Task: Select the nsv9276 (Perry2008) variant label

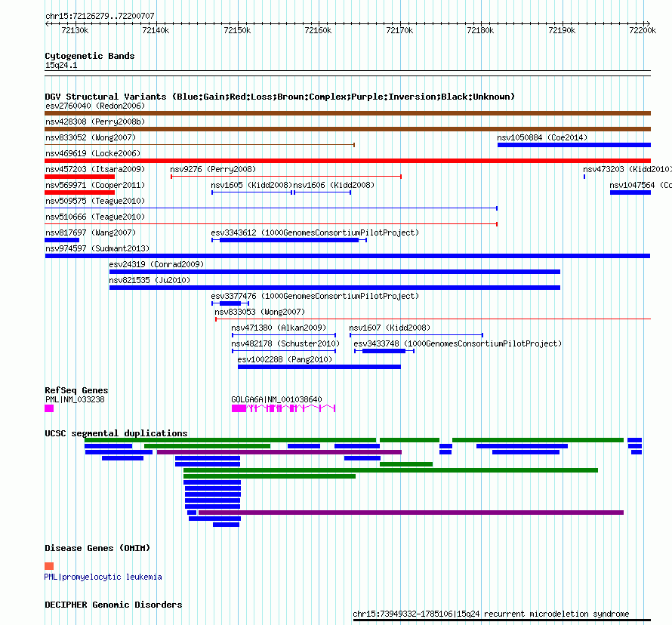Action: (213, 169)
